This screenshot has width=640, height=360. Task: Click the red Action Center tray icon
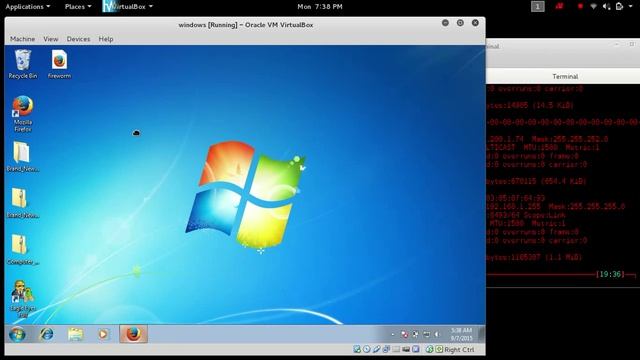[x=404, y=334]
